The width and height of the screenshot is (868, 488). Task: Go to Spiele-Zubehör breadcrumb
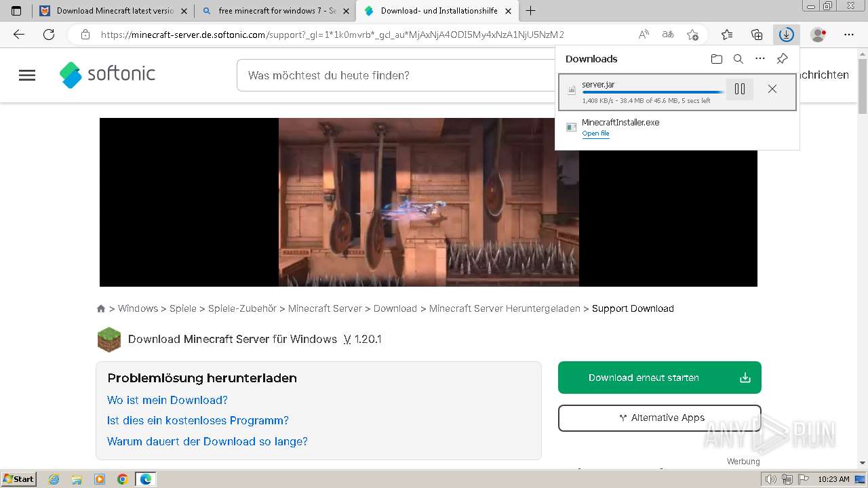242,308
